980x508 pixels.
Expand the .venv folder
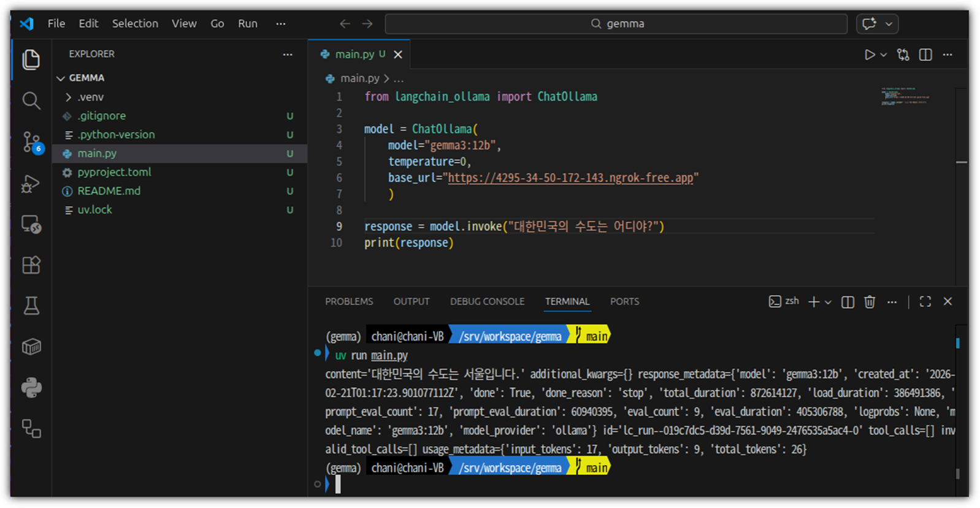180,97
